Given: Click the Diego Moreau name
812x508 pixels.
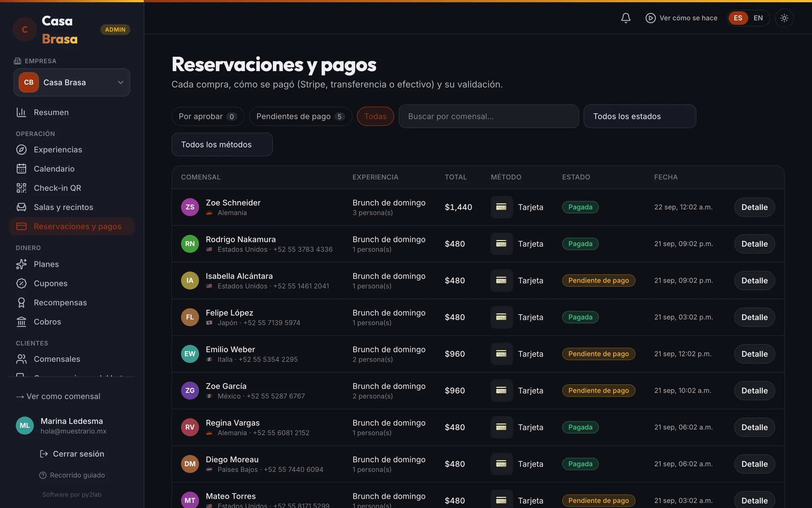Looking at the screenshot, I should pos(232,459).
